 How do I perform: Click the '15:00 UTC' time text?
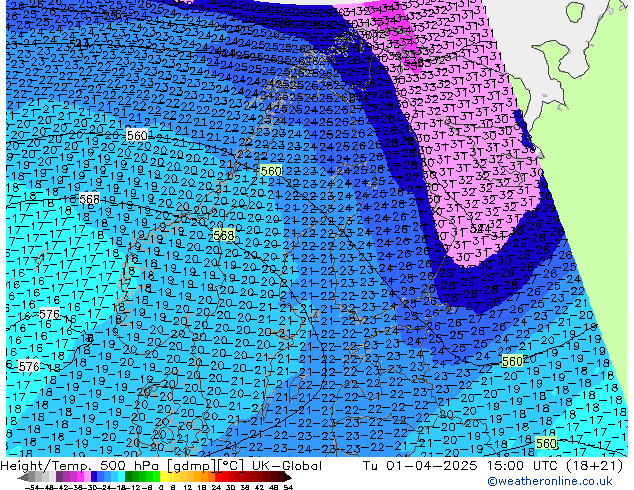tap(521, 466)
